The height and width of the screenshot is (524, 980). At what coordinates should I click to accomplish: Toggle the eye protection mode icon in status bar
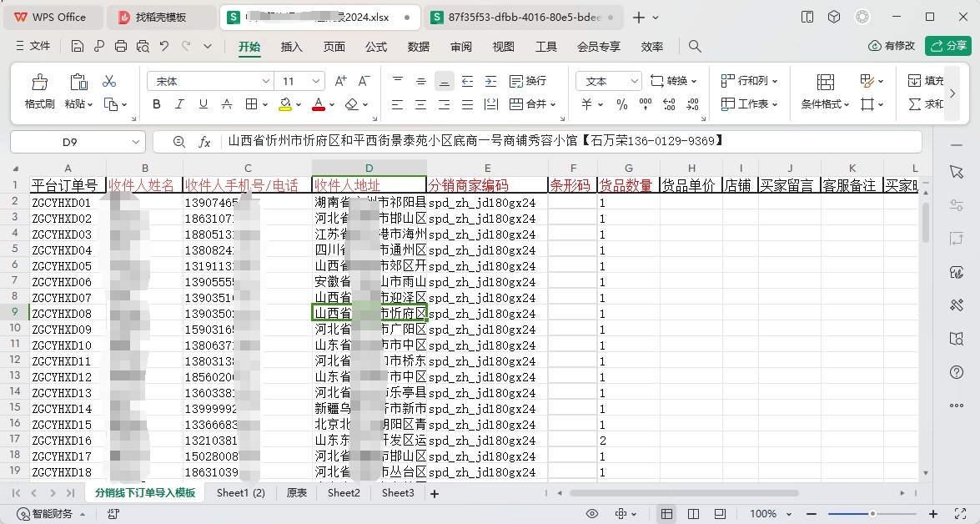click(592, 514)
